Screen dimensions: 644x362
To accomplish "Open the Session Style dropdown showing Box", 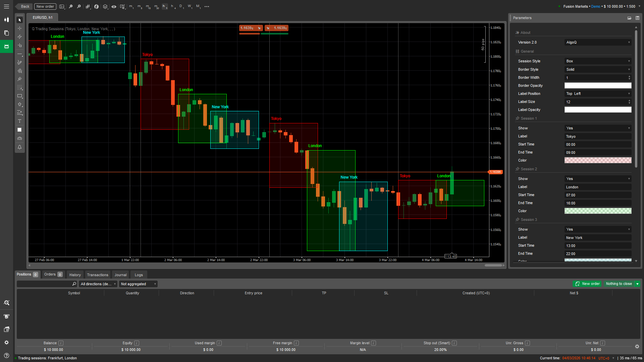I will coord(598,61).
